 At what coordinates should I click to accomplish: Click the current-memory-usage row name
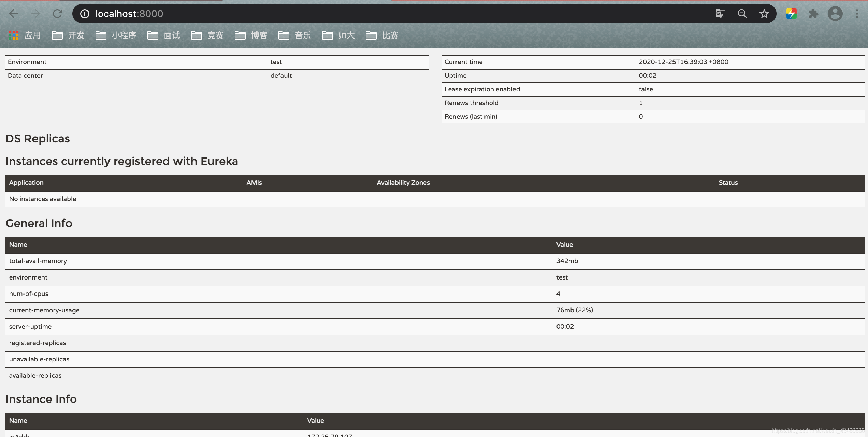44,310
